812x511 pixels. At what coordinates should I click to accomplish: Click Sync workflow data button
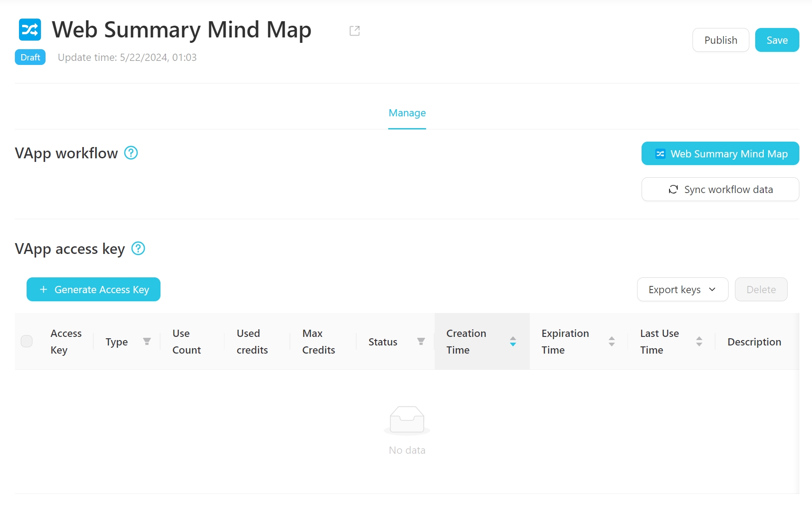point(720,189)
